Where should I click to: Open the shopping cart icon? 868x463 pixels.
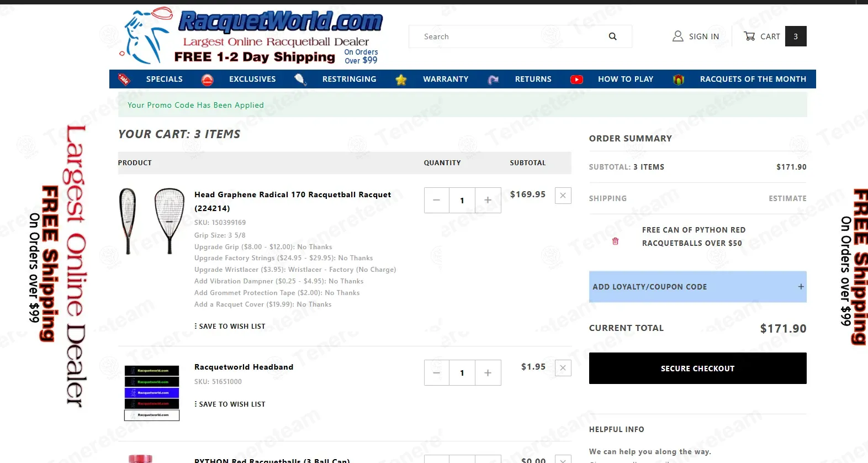point(749,36)
